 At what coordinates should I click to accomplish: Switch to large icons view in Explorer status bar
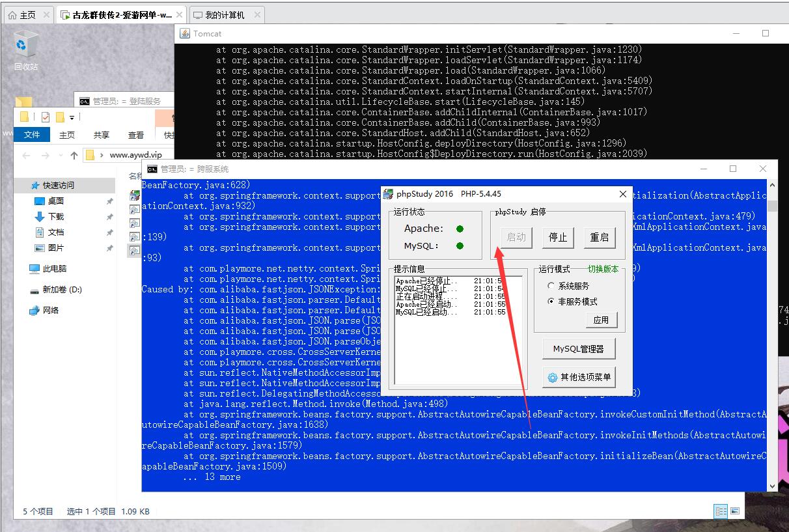coord(735,511)
